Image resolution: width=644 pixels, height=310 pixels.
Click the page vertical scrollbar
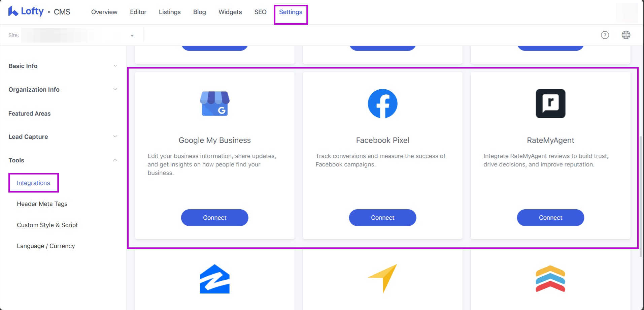click(x=641, y=195)
